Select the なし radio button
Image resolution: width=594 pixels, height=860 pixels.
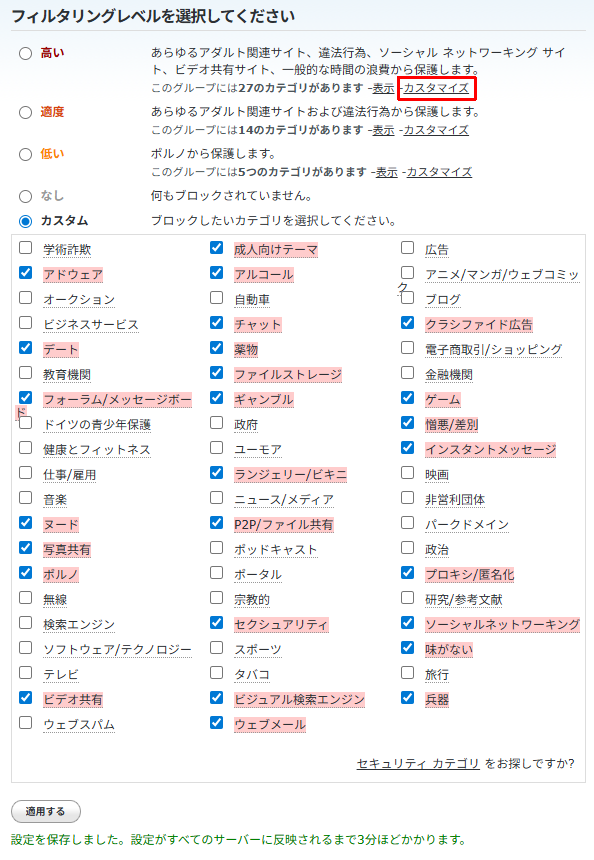25,196
